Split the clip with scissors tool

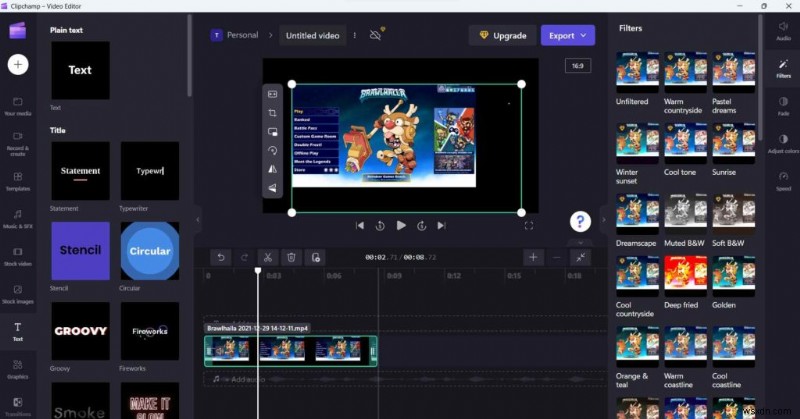pos(268,258)
